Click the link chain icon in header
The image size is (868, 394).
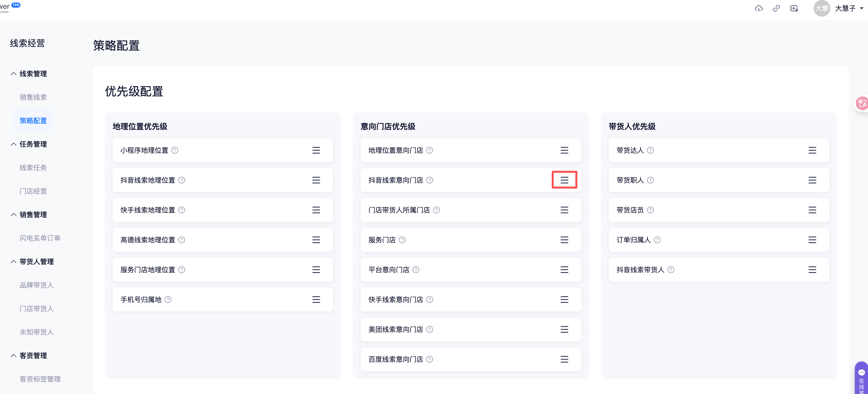click(776, 8)
